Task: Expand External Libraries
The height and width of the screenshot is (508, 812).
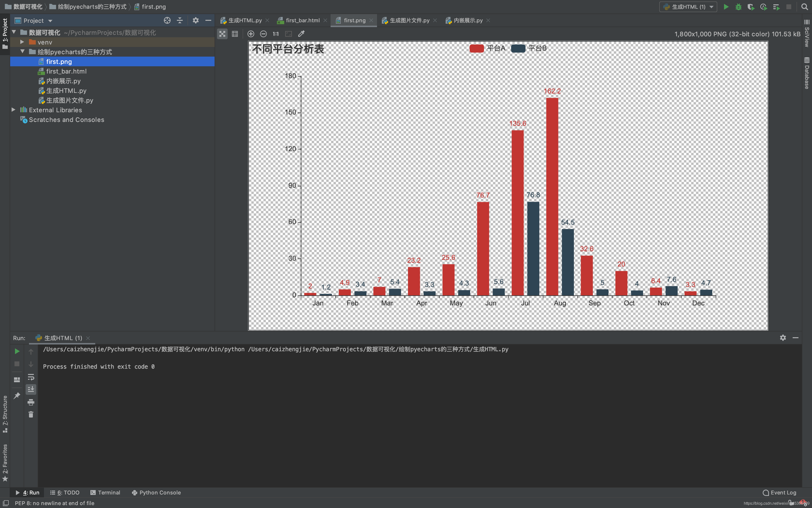Action: [14, 110]
